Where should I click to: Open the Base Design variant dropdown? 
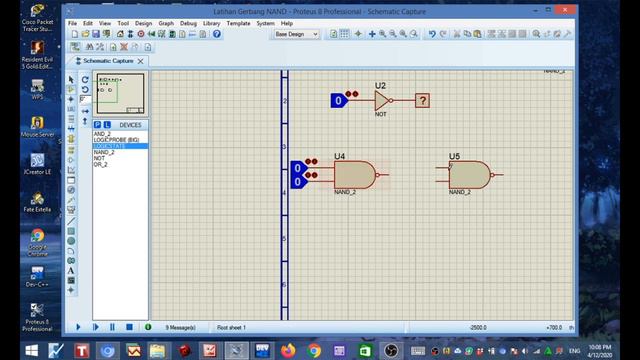pos(296,34)
